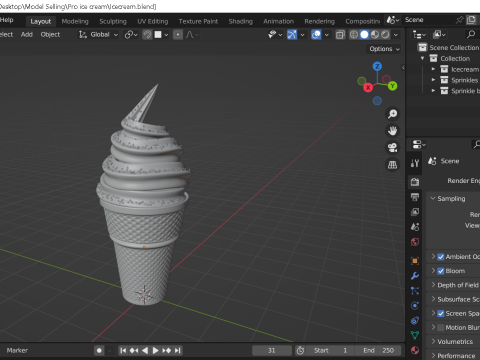Open the Marker menu in timeline
Image resolution: width=480 pixels, height=360 pixels.
click(17, 350)
